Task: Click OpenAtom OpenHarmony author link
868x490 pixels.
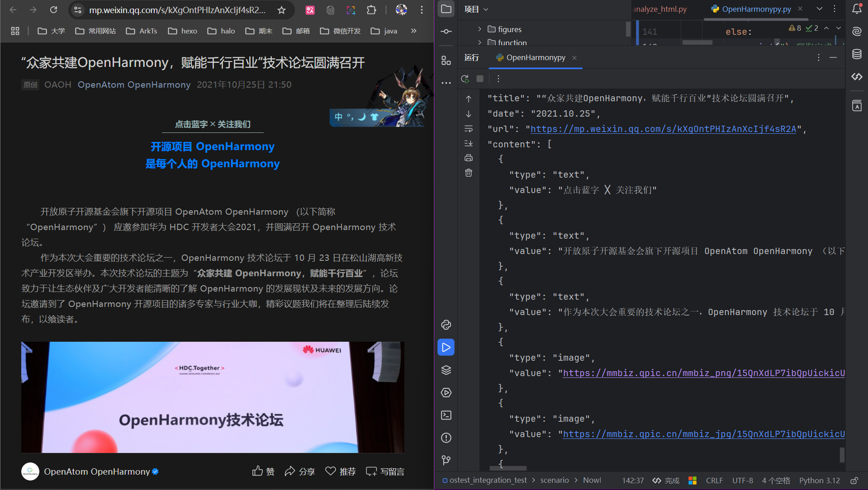Action: click(x=134, y=85)
